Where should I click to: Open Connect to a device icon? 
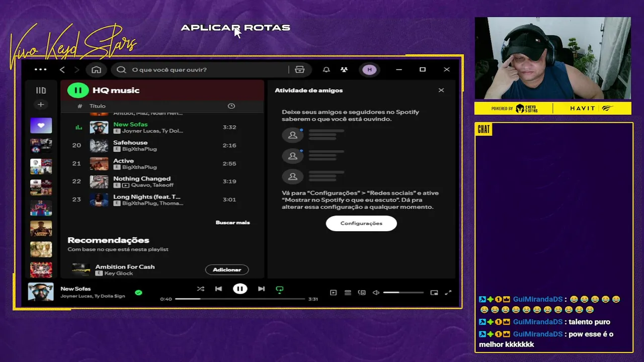tap(362, 293)
